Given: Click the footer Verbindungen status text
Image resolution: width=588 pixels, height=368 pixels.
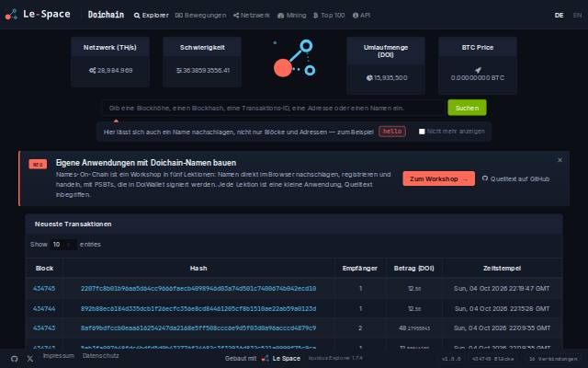Looking at the screenshot, I should pyautogui.click(x=553, y=359).
